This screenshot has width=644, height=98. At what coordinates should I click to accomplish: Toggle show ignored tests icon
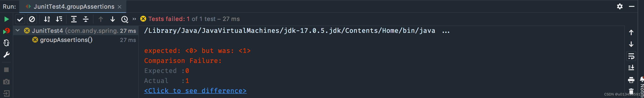pyautogui.click(x=32, y=19)
